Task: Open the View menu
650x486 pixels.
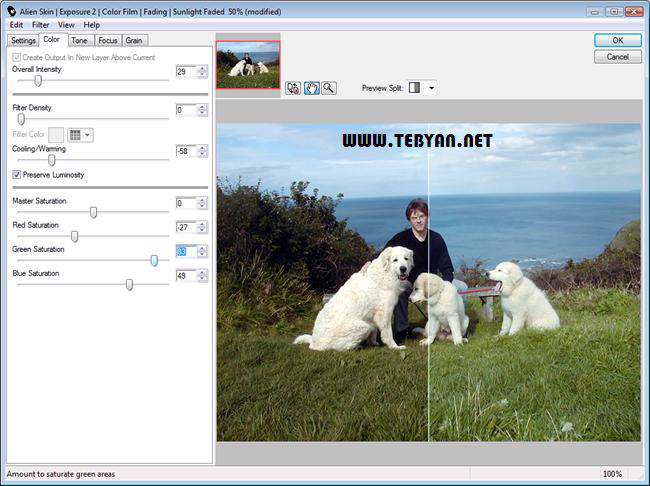Action: (x=66, y=24)
